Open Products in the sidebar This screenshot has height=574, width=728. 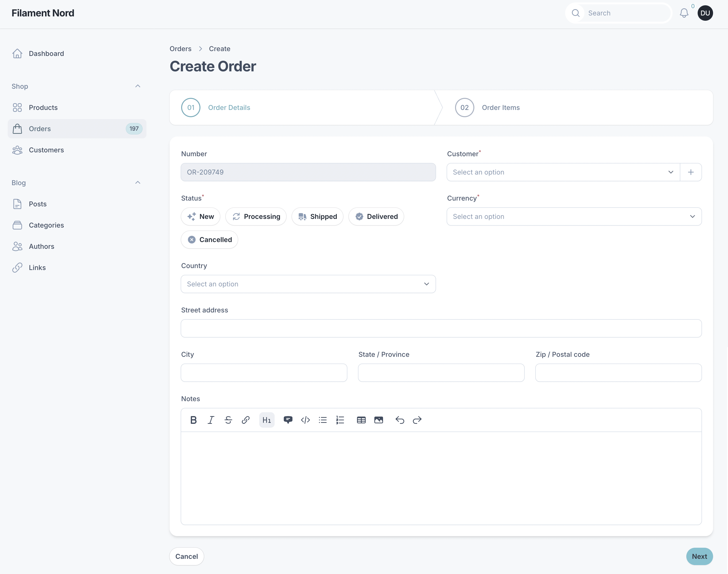[x=43, y=108]
